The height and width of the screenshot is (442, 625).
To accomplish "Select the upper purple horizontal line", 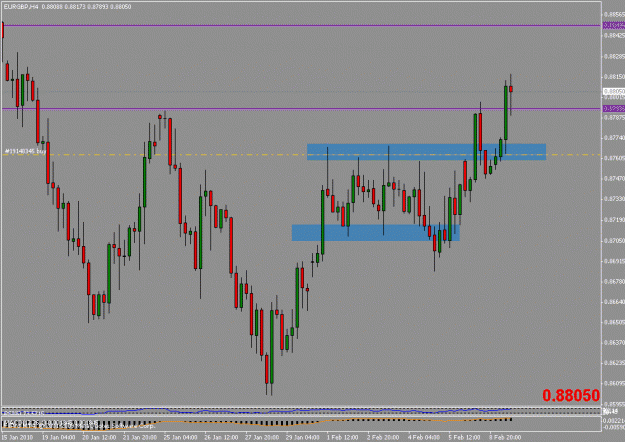I will (301, 26).
